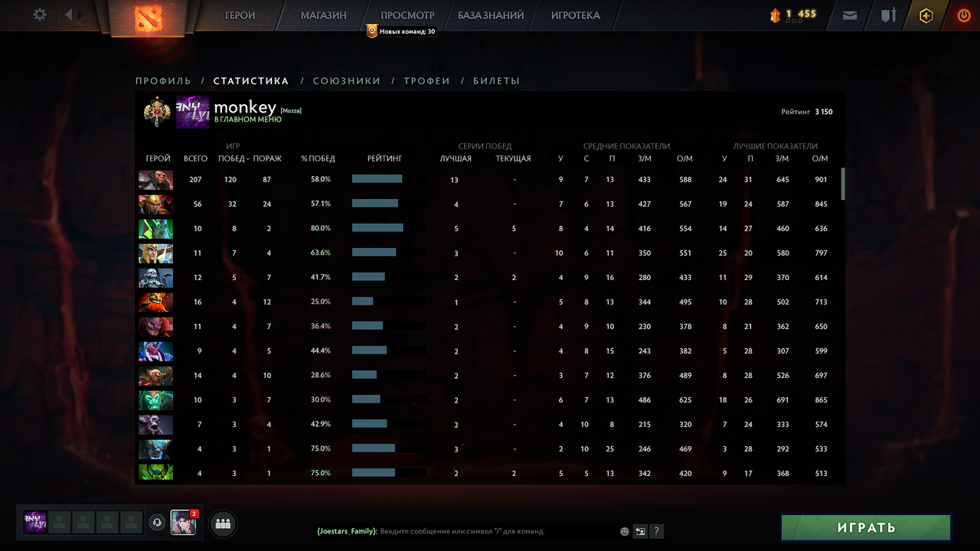Open the settings gear icon
This screenshot has width=980, height=551.
tap(40, 15)
